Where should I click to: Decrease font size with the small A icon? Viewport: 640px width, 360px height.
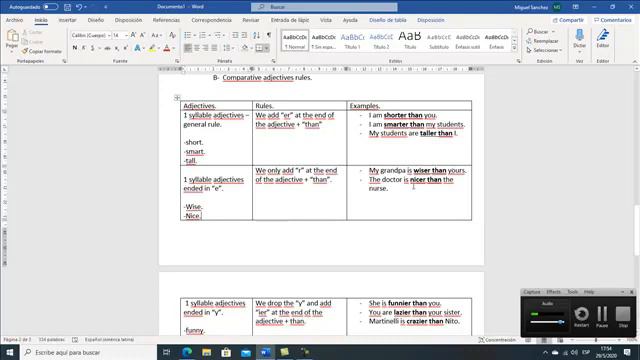[142, 36]
